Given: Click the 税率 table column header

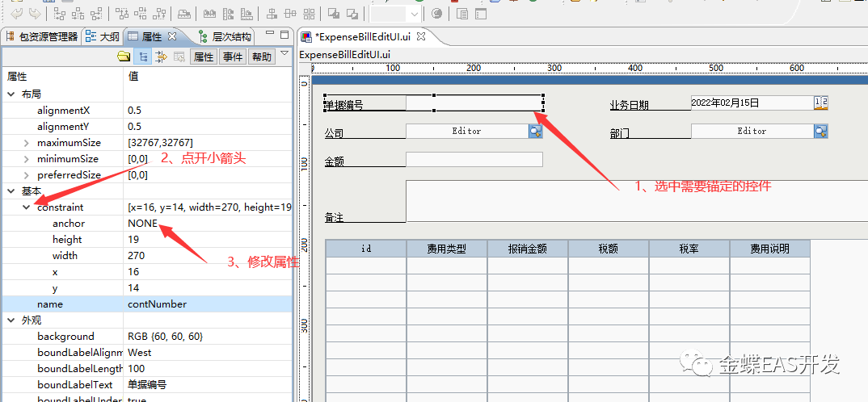Looking at the screenshot, I should (x=689, y=249).
